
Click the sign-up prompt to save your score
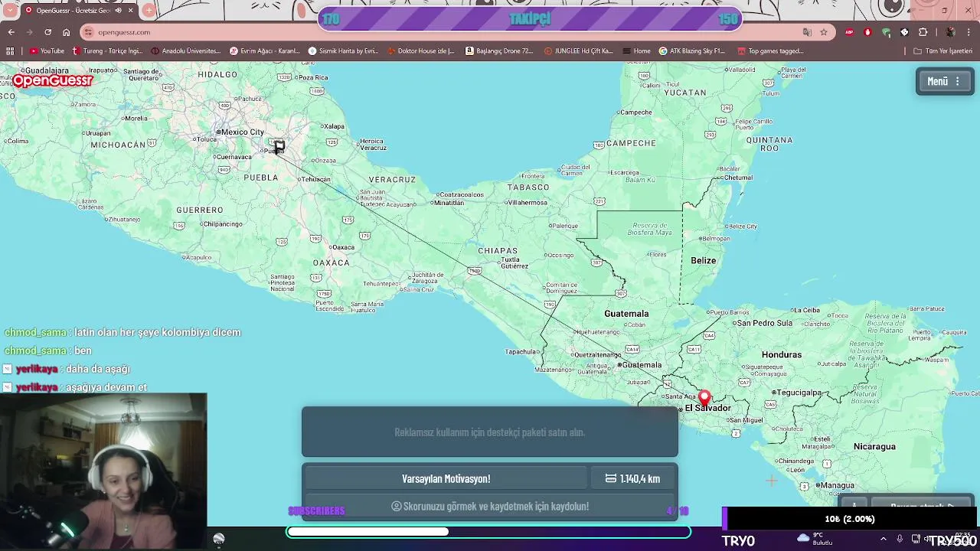coord(490,506)
